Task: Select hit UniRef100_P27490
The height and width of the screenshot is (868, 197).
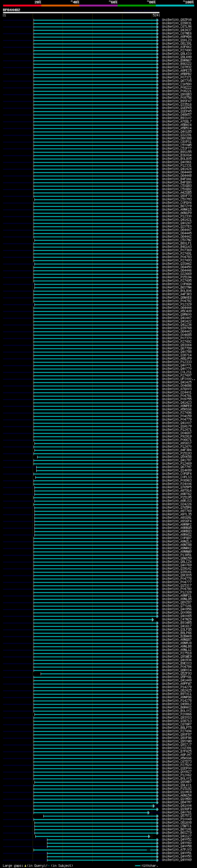Action: [x=177, y=50]
